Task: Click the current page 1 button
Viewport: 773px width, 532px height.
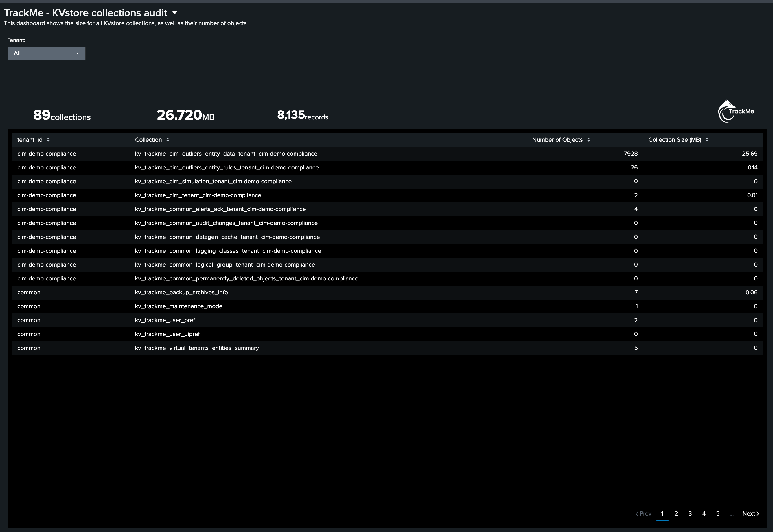Action: point(662,513)
